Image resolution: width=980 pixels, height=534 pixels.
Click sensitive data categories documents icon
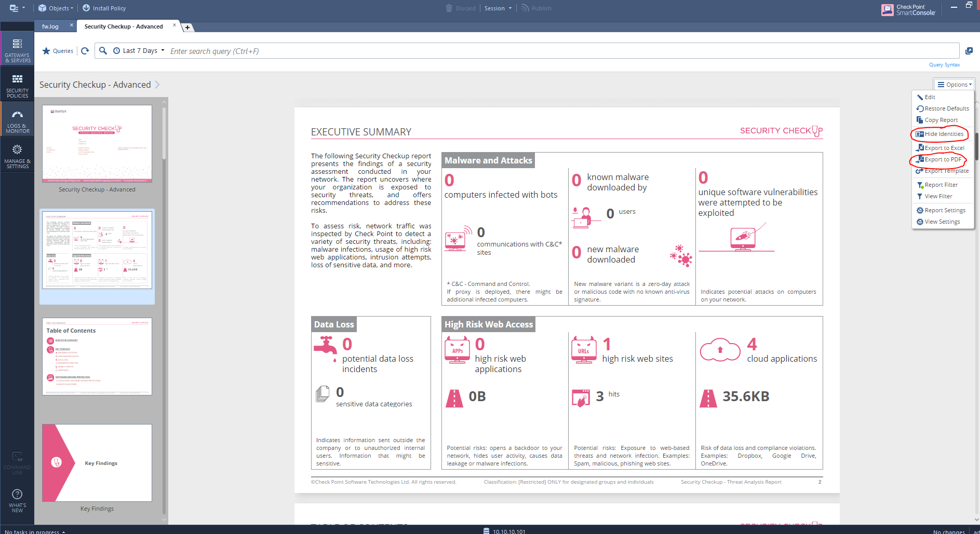click(x=323, y=394)
